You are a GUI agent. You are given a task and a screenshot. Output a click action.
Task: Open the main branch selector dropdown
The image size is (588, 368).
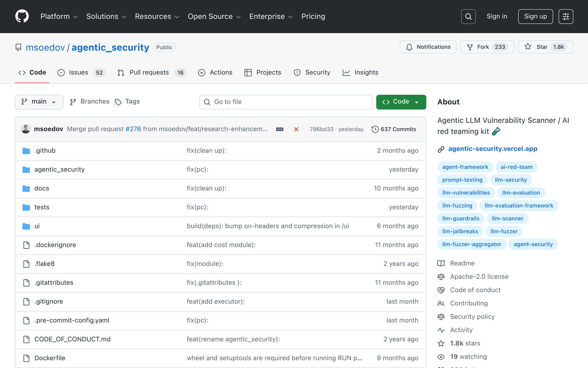coord(39,102)
